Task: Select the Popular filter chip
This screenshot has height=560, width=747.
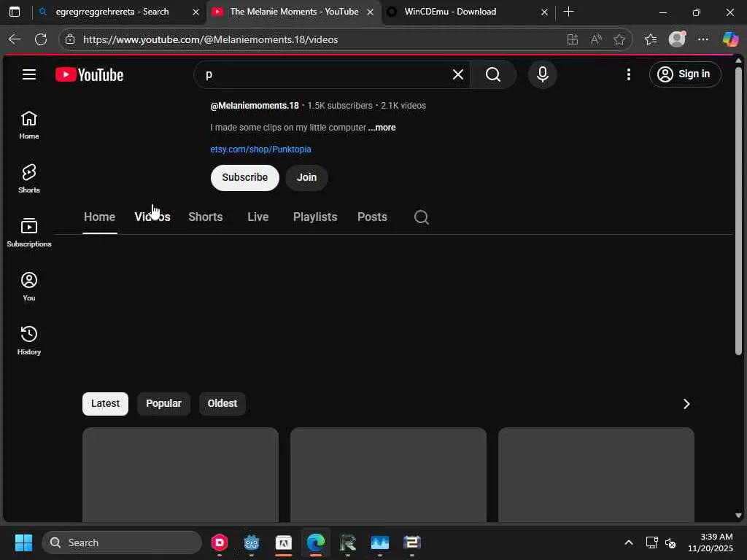Action: (x=163, y=404)
